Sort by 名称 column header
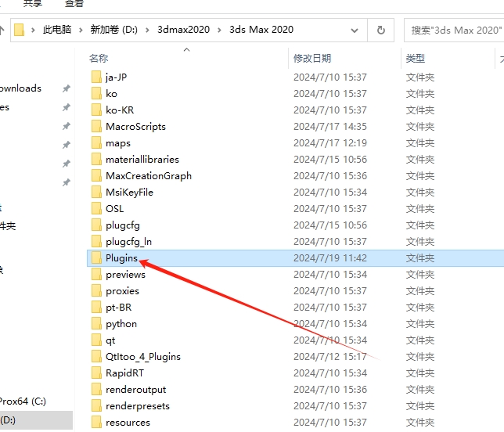 coord(99,59)
